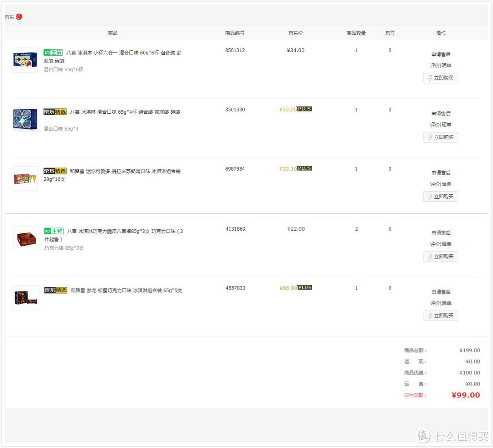This screenshot has height=448, width=493.
Task: Click the 商品编号 column header
Action: [235, 33]
